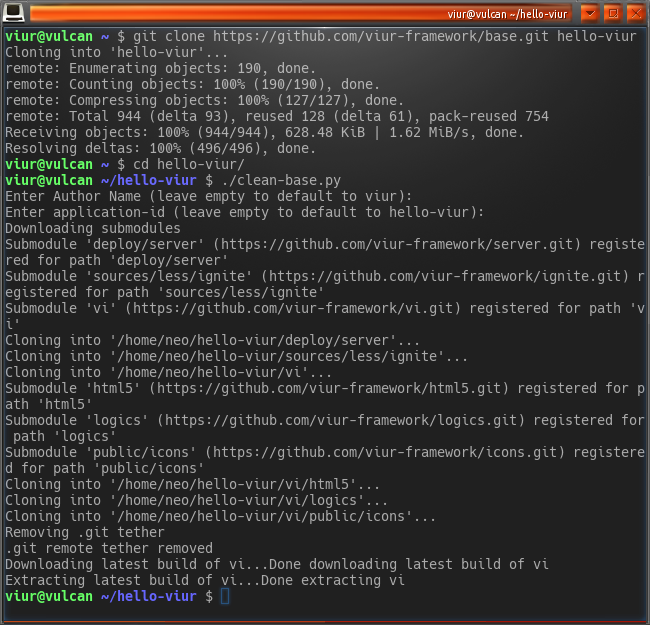Click "Cloning into '/home/neo/hello-viur/vi/logics'..."
650x625 pixels.
pos(196,500)
